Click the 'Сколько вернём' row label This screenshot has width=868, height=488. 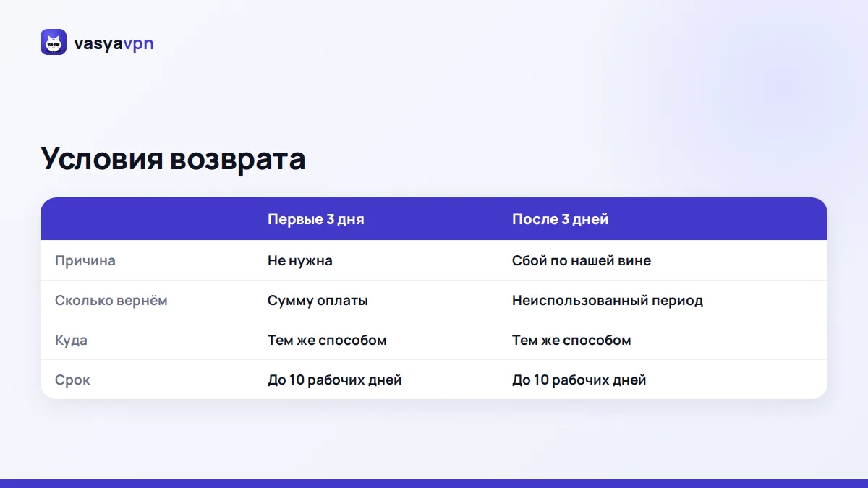(x=111, y=300)
